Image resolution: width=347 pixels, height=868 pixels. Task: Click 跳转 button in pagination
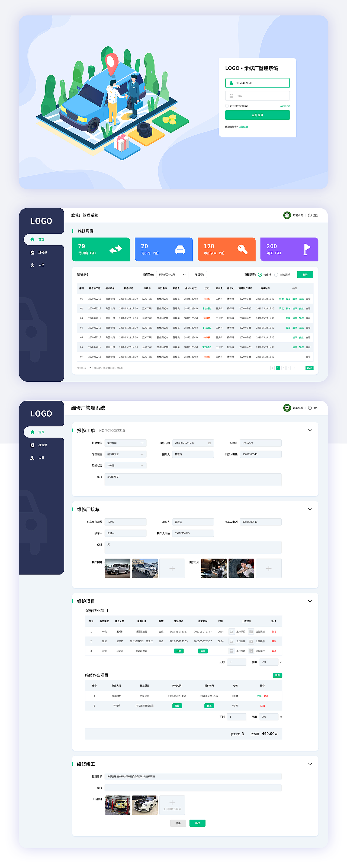pyautogui.click(x=309, y=368)
